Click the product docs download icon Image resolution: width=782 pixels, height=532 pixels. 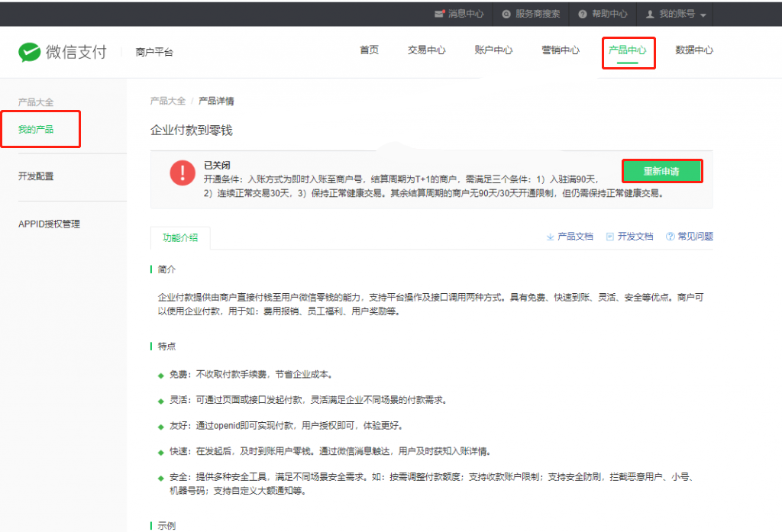pyautogui.click(x=550, y=237)
